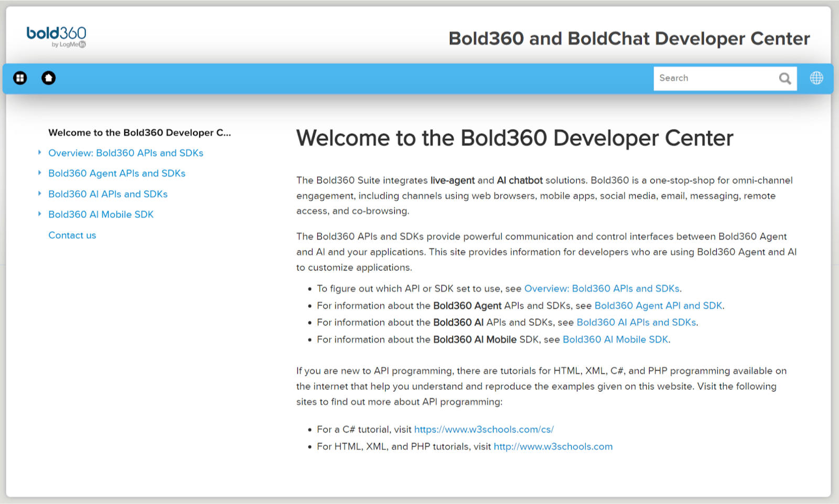839x504 pixels.
Task: Open the Contact us page
Action: 72,235
